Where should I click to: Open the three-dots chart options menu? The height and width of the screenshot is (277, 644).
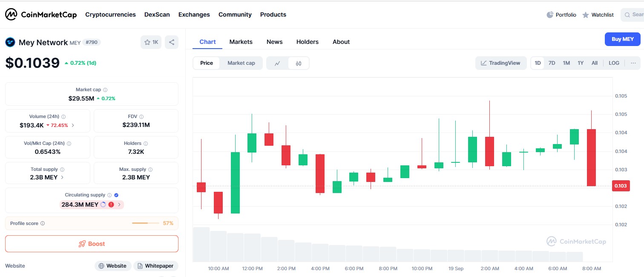click(x=633, y=63)
